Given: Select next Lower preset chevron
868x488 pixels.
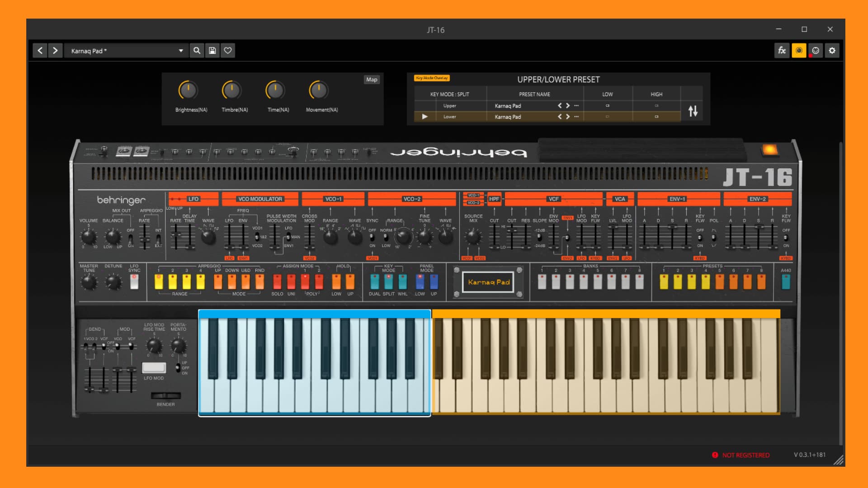Looking at the screenshot, I should 568,117.
